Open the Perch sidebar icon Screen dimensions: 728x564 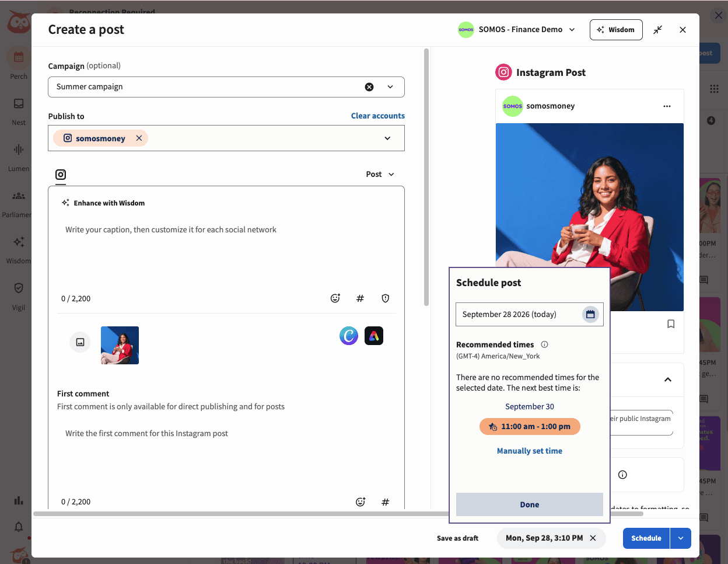pyautogui.click(x=19, y=57)
